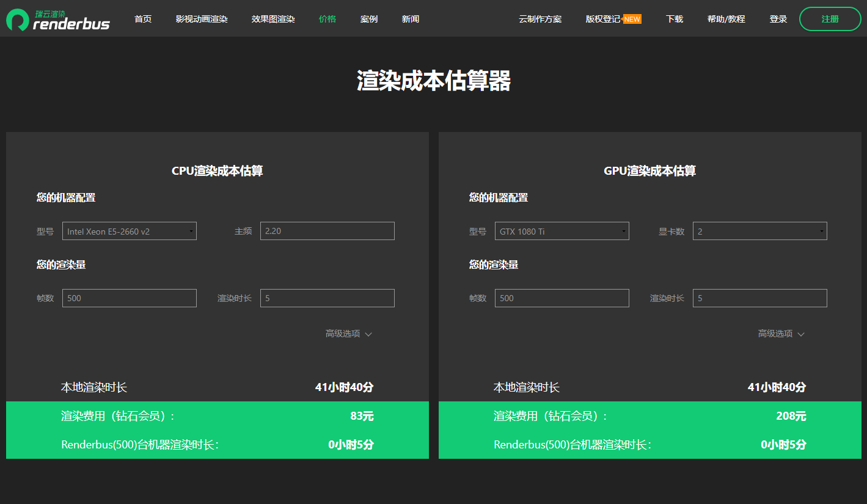This screenshot has height=504, width=867.
Task: Open 版权登记 in the navigation bar
Action: tap(603, 19)
